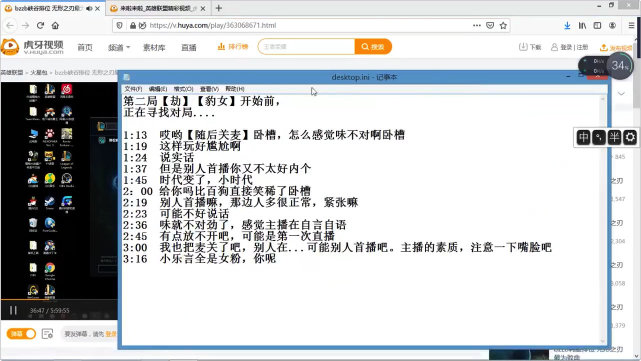Open the Firefox hamburger menu
The height and width of the screenshot is (361, 641).
point(632,26)
